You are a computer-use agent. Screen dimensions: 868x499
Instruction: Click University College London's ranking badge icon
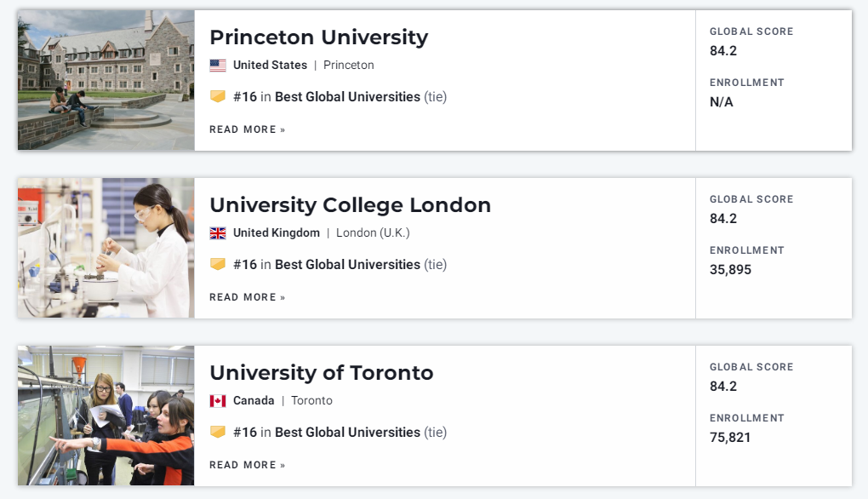coord(218,264)
